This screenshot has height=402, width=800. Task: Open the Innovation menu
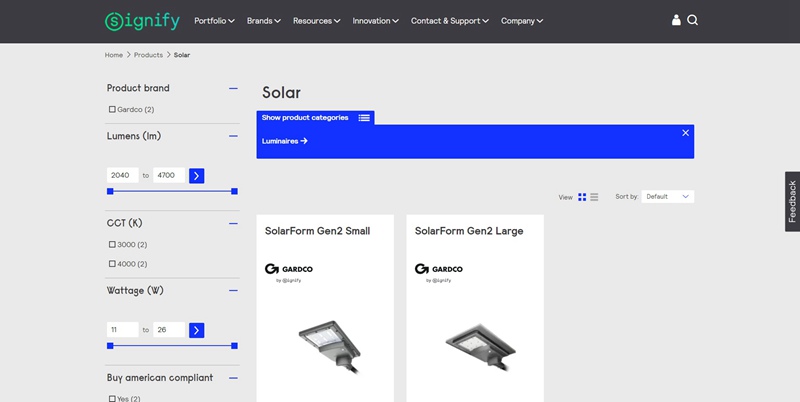pos(376,21)
